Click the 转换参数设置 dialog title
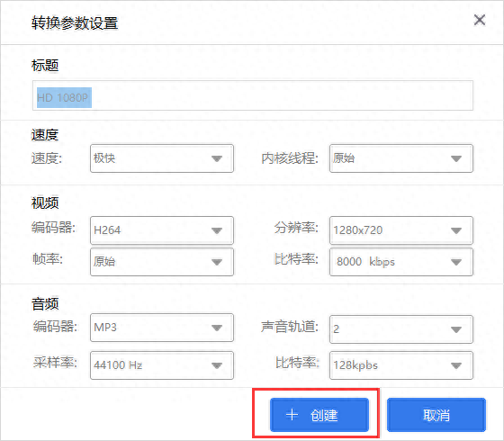The height and width of the screenshot is (441, 504). (x=75, y=23)
